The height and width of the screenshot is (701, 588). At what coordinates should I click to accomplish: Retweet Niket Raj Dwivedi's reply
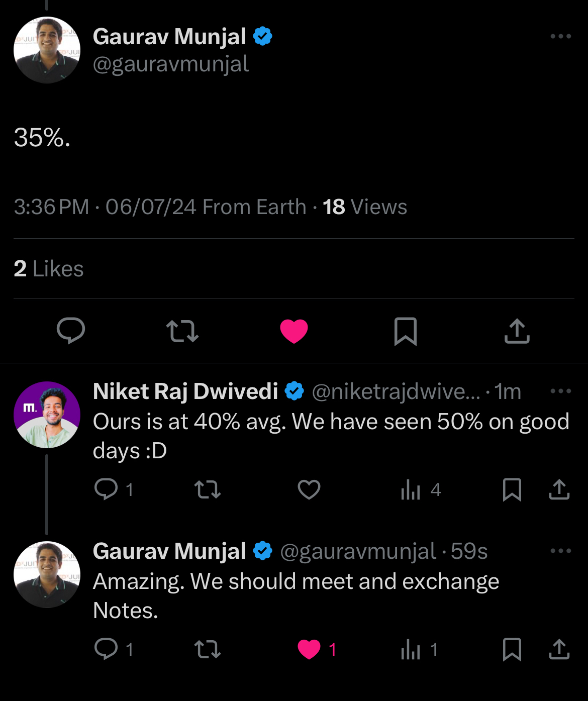(208, 489)
